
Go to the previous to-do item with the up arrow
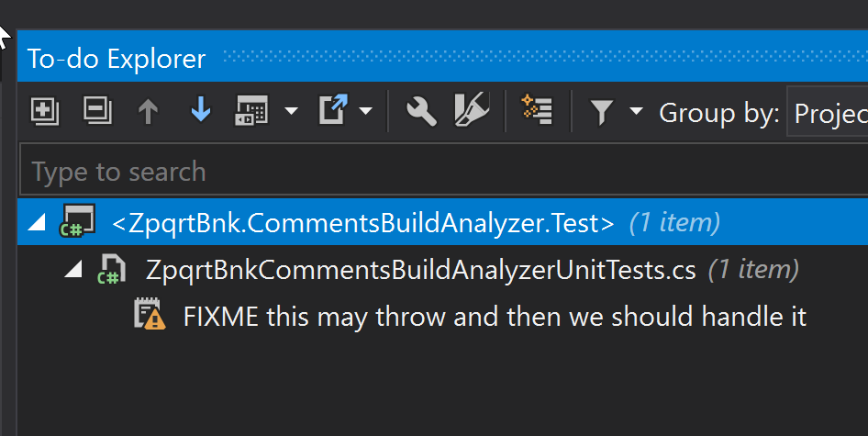point(148,111)
